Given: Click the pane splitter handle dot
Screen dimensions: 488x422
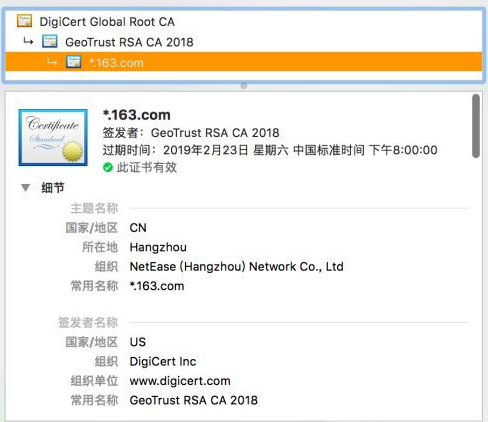Looking at the screenshot, I should [244, 86].
